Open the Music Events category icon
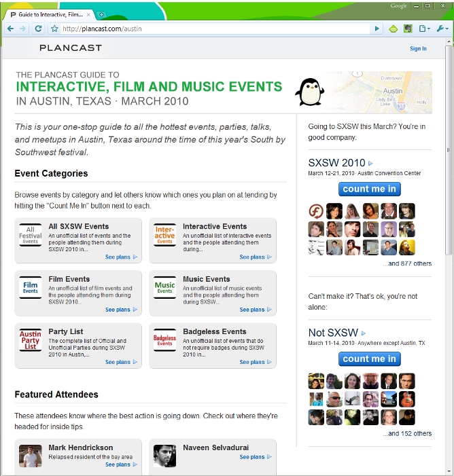Image resolution: width=454 pixels, height=476 pixels. tap(164, 287)
